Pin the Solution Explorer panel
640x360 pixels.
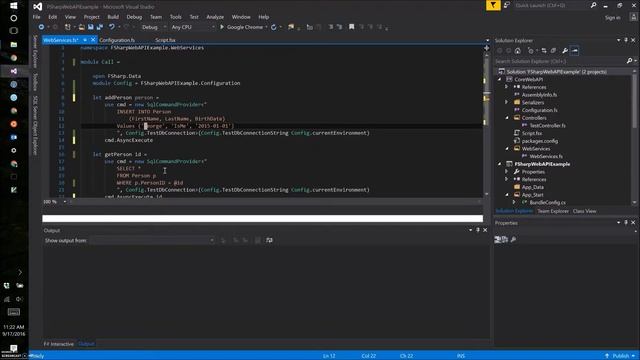[626, 40]
